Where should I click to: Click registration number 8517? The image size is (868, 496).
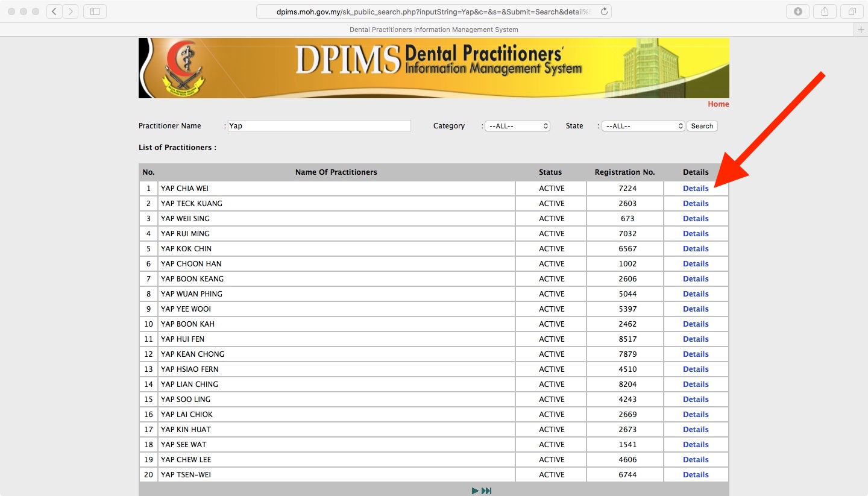click(627, 339)
